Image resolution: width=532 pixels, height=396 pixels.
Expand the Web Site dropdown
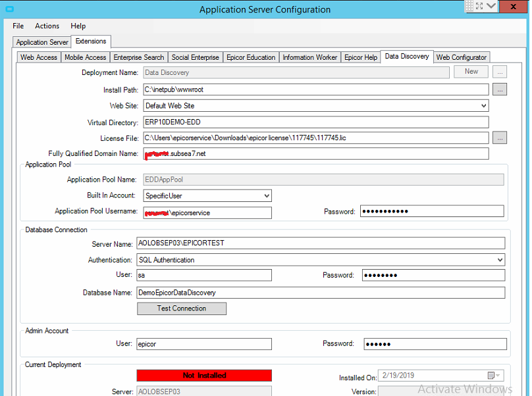(483, 106)
